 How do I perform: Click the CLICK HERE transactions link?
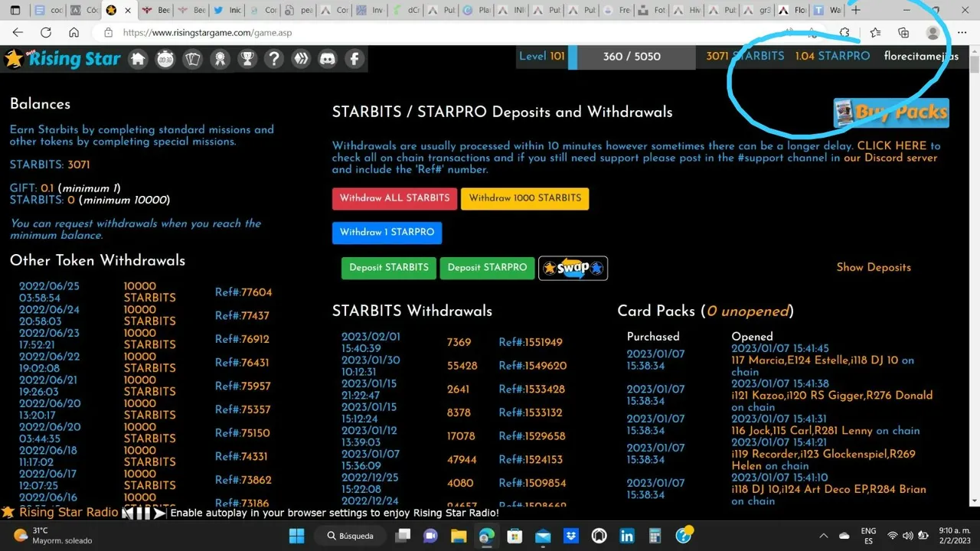coord(891,145)
